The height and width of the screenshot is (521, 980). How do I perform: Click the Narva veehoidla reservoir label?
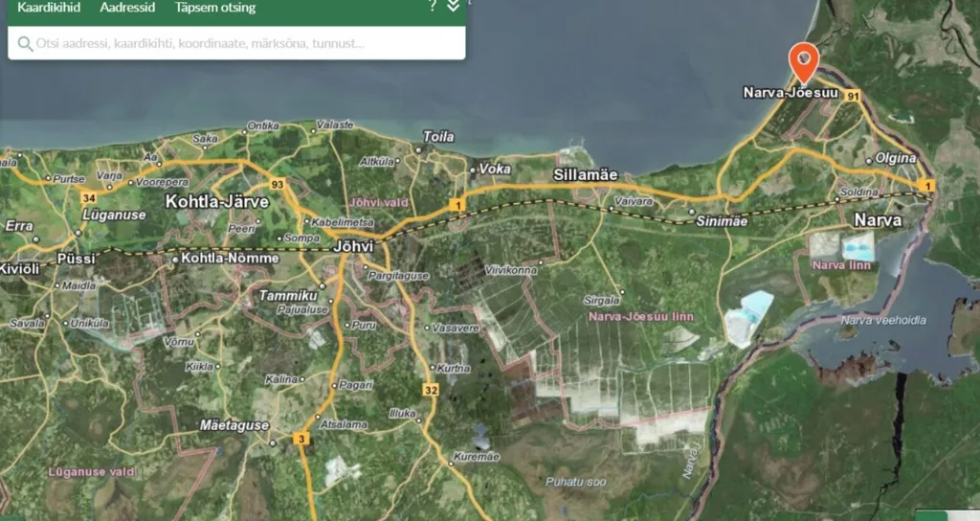tap(883, 320)
